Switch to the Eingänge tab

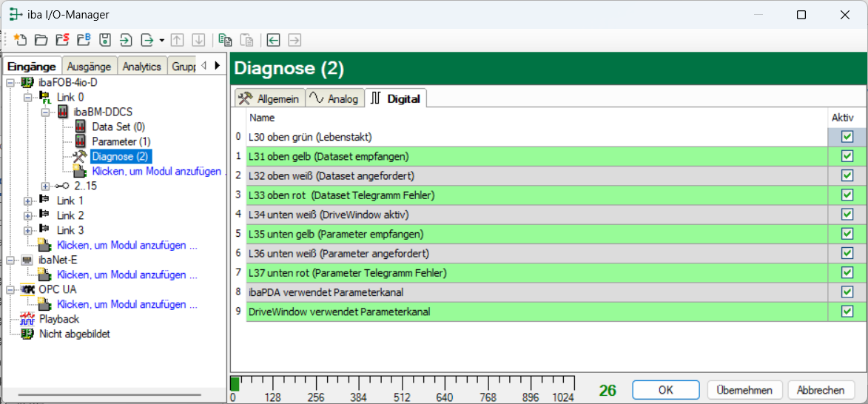point(32,67)
